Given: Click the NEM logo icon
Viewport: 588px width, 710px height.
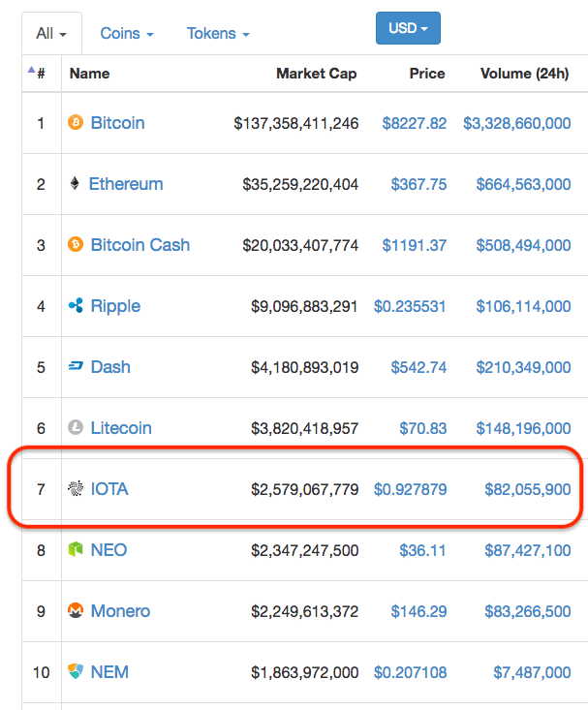Looking at the screenshot, I should click(x=76, y=672).
